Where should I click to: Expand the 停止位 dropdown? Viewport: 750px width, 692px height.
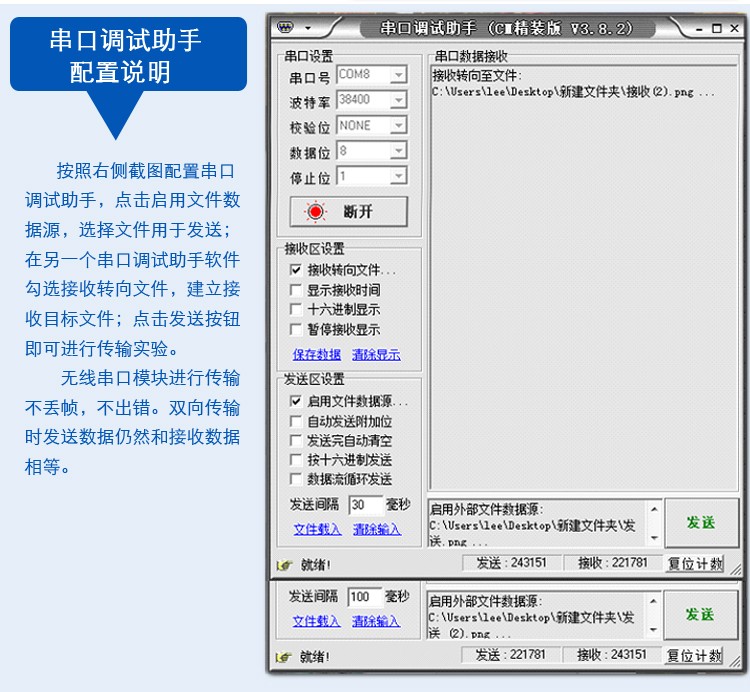point(398,177)
